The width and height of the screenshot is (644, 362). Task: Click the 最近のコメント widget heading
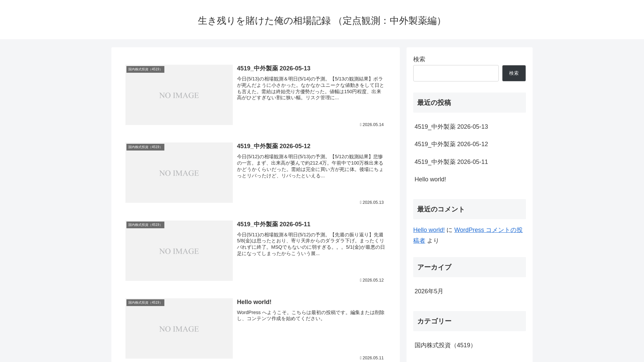point(470,209)
